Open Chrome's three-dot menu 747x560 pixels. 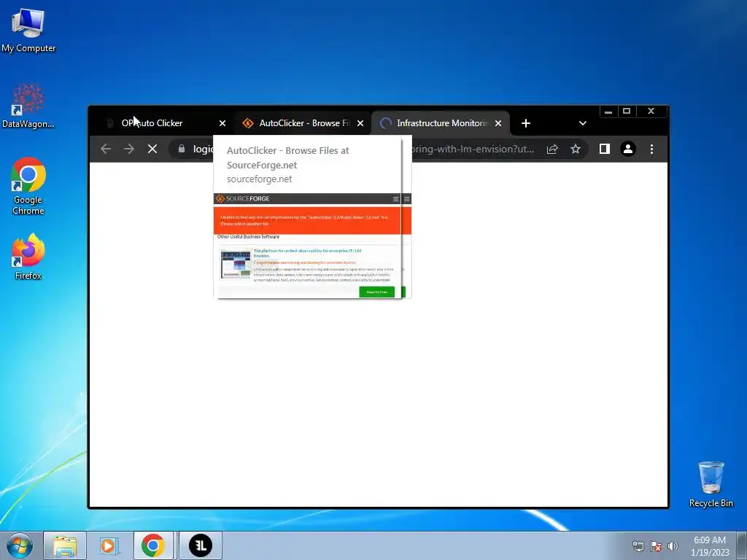tap(651, 149)
